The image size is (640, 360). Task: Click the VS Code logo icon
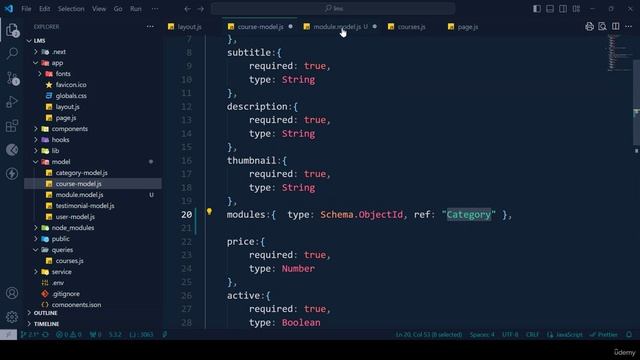[9, 9]
